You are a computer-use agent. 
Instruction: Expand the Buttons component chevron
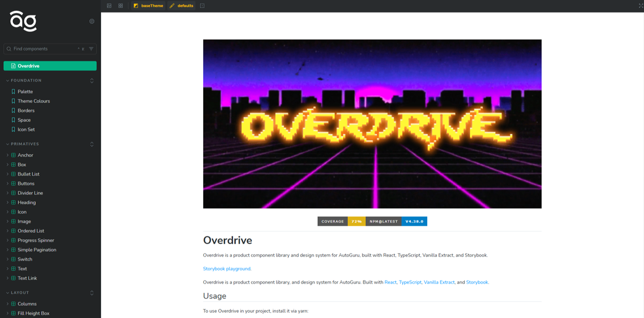pos(7,184)
